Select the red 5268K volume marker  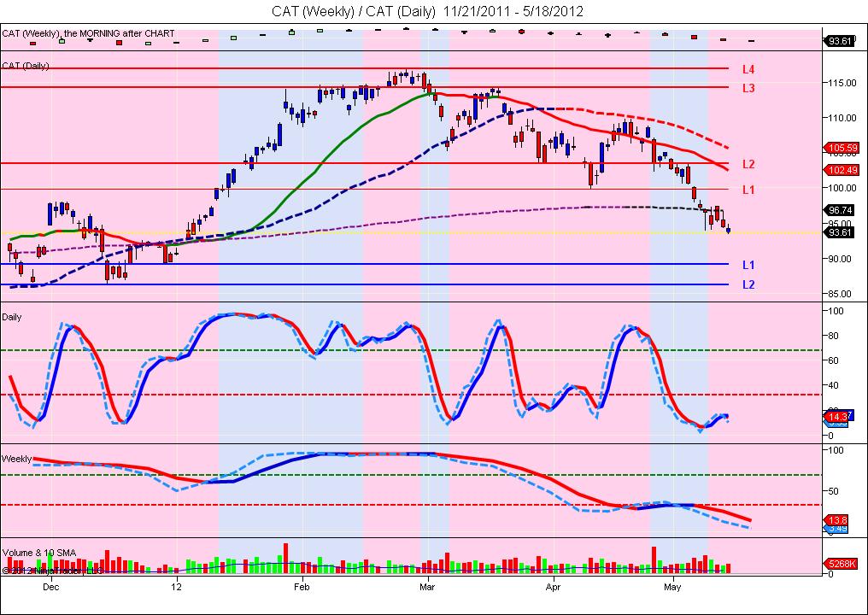tap(842, 564)
